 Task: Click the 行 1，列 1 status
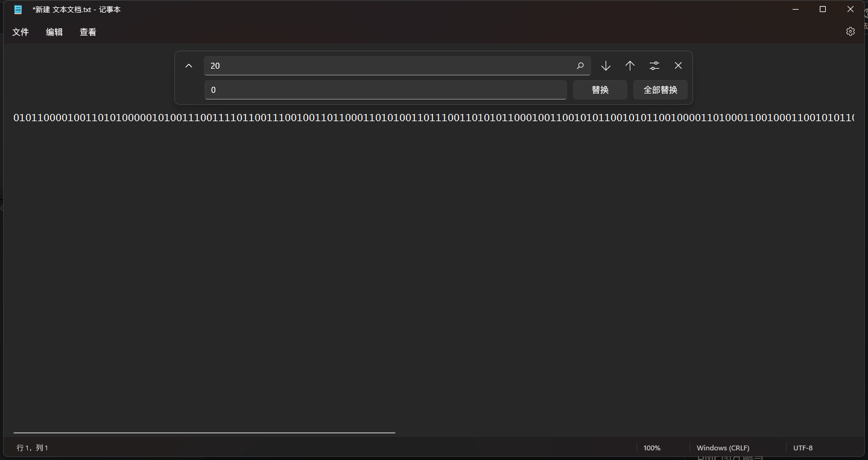click(33, 448)
